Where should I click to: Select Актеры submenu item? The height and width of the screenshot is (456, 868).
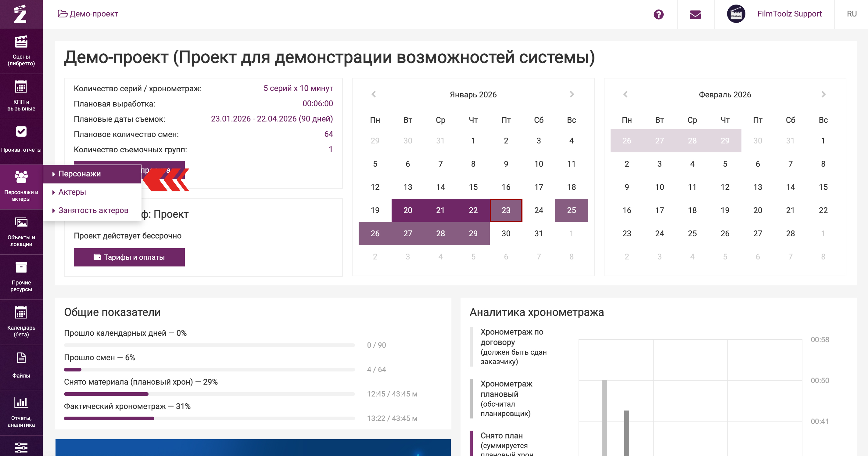point(72,192)
